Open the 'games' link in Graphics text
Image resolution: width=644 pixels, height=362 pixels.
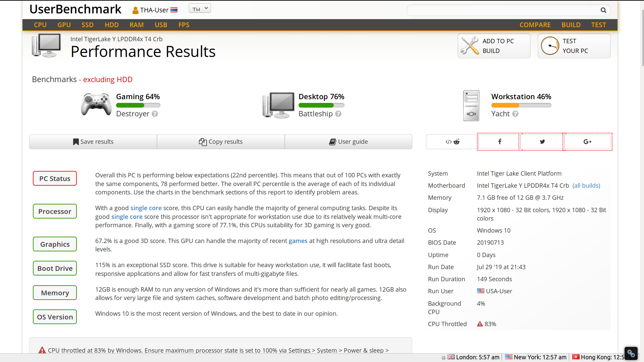298,241
